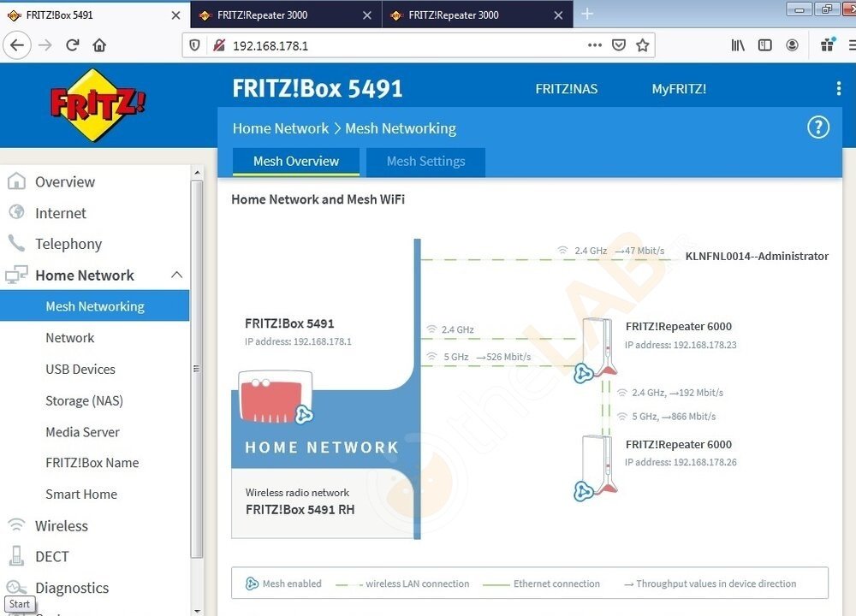
Task: Click the KLNFNL0014--Administrator device label
Action: point(757,256)
